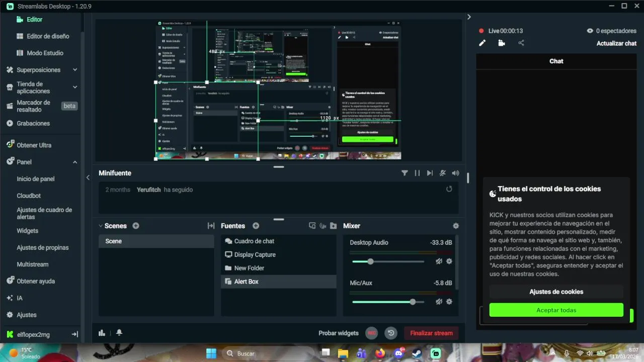Open Widgets in the Panel list
Screen dimensions: 644x362
27,231
